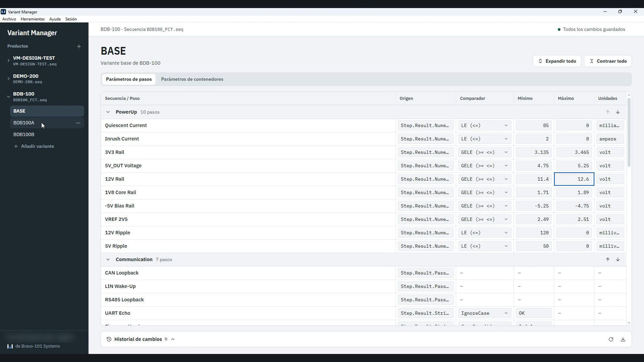644x362 pixels.
Task: Edit VREF 2V5 minimum field
Action: [x=533, y=219]
